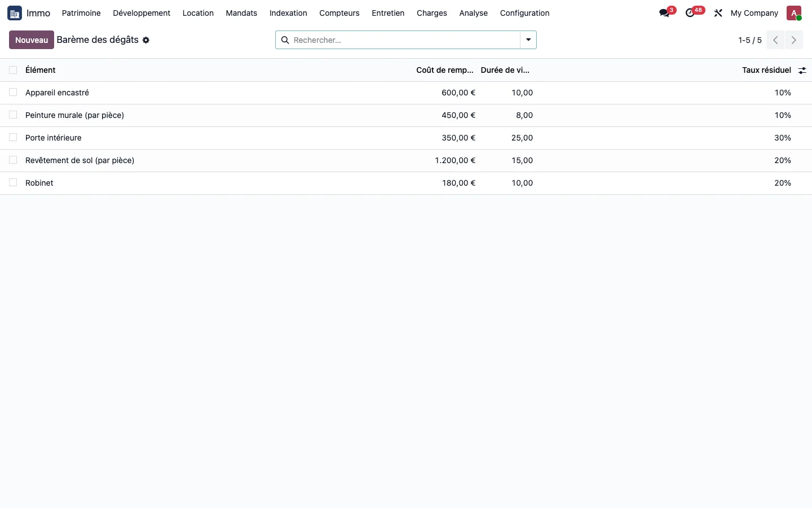Check the Revêtement de sol row checkbox
The height and width of the screenshot is (508, 812).
(x=13, y=160)
